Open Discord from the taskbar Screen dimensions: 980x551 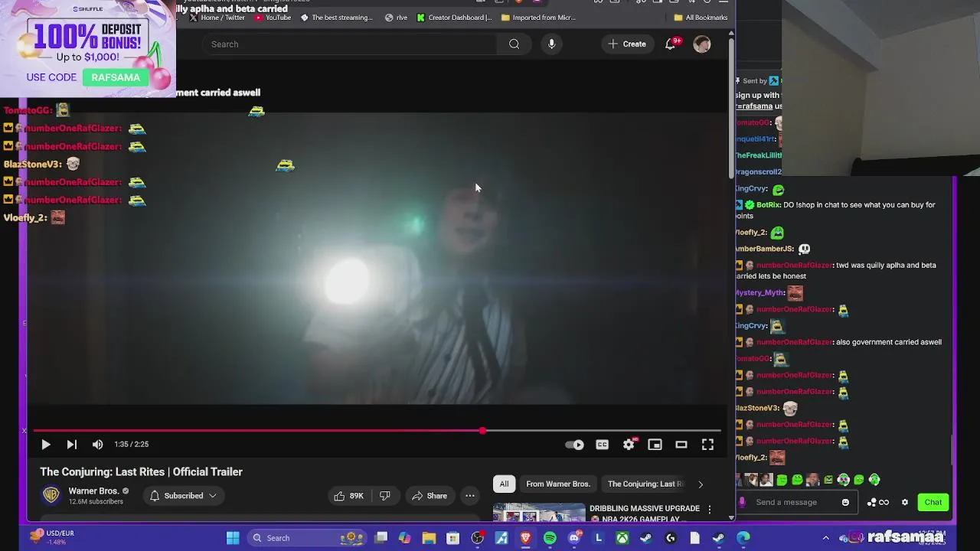pyautogui.click(x=574, y=538)
